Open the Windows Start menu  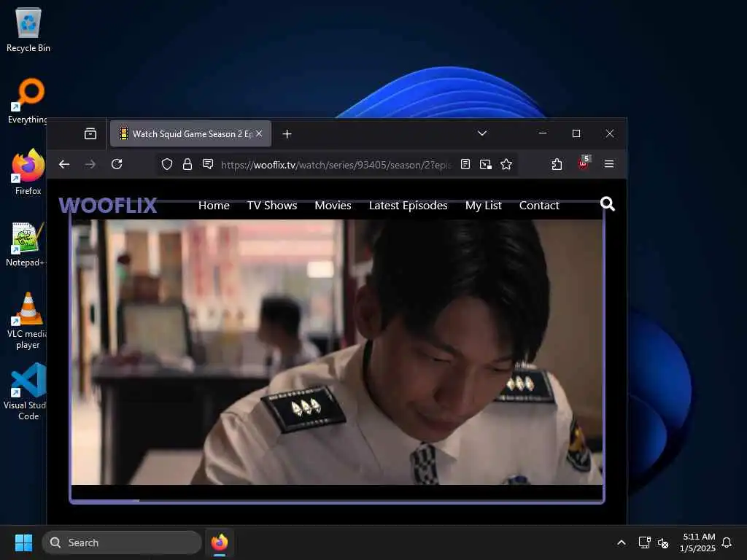click(23, 542)
